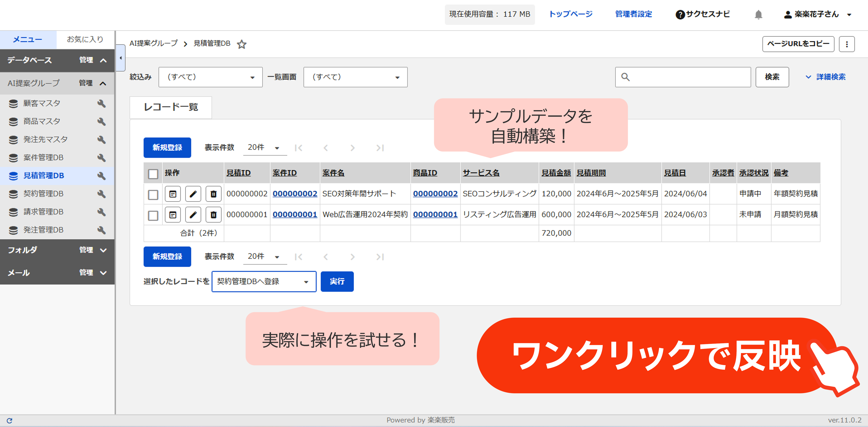This screenshot has height=427, width=868.
Task: Click the top 新規登録 button
Action: pos(167,148)
